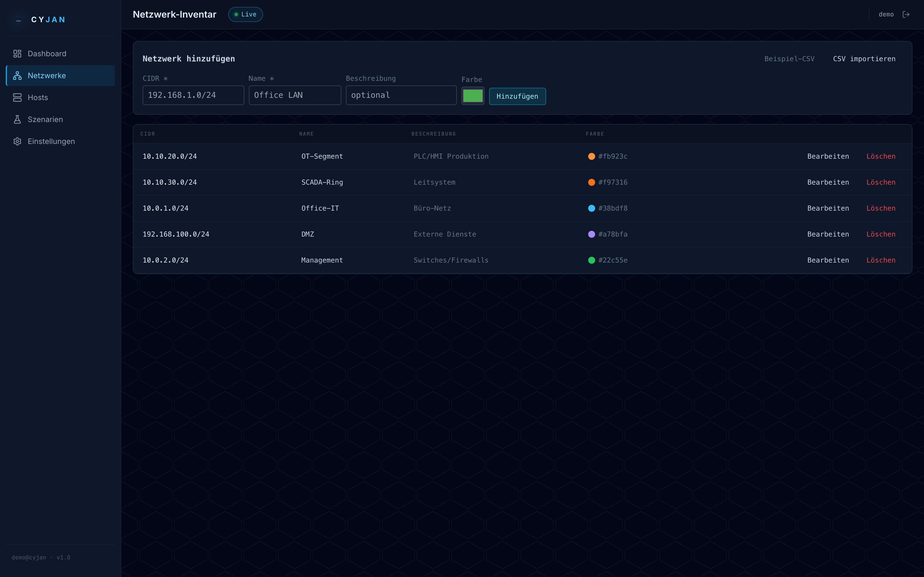Download the Beispiel-CSV template
924x577 pixels.
tap(790, 58)
